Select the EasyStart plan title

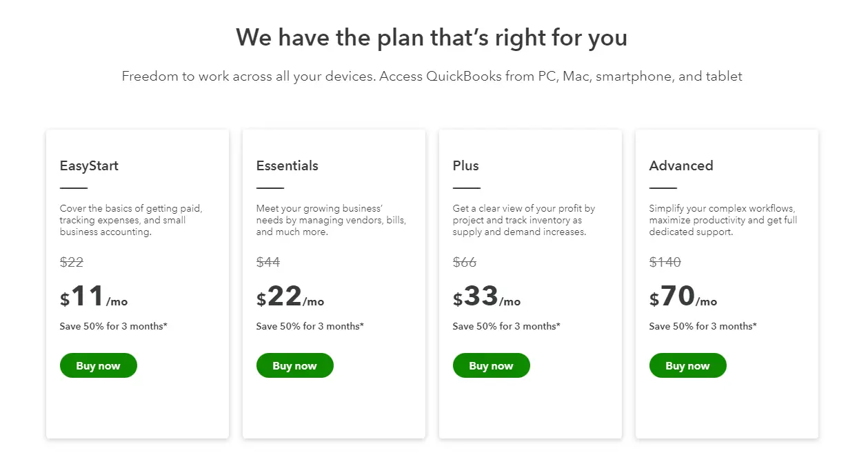click(89, 165)
